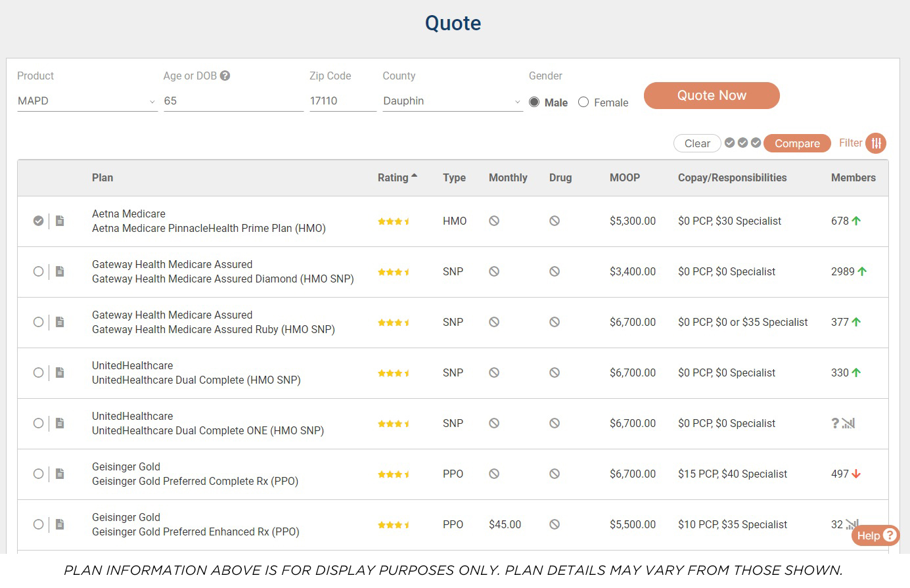Open the County Dauphin dropdown

(x=453, y=101)
